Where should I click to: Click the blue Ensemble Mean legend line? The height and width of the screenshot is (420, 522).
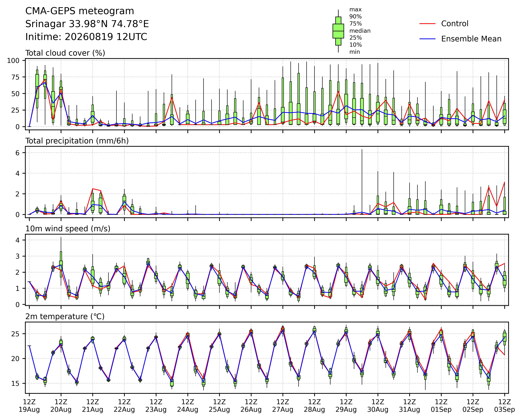pos(427,39)
